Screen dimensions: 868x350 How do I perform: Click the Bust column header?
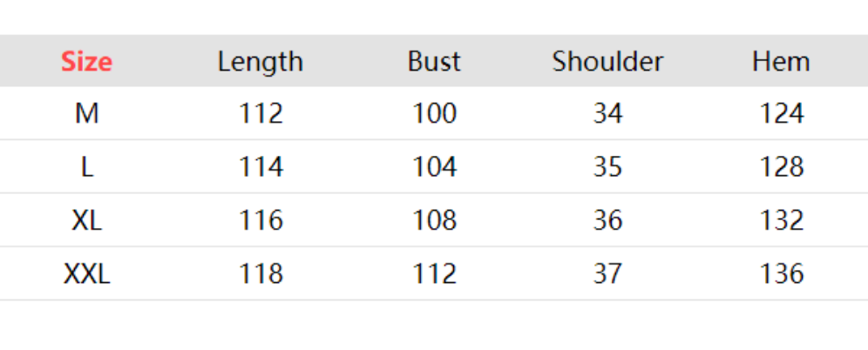click(x=434, y=62)
